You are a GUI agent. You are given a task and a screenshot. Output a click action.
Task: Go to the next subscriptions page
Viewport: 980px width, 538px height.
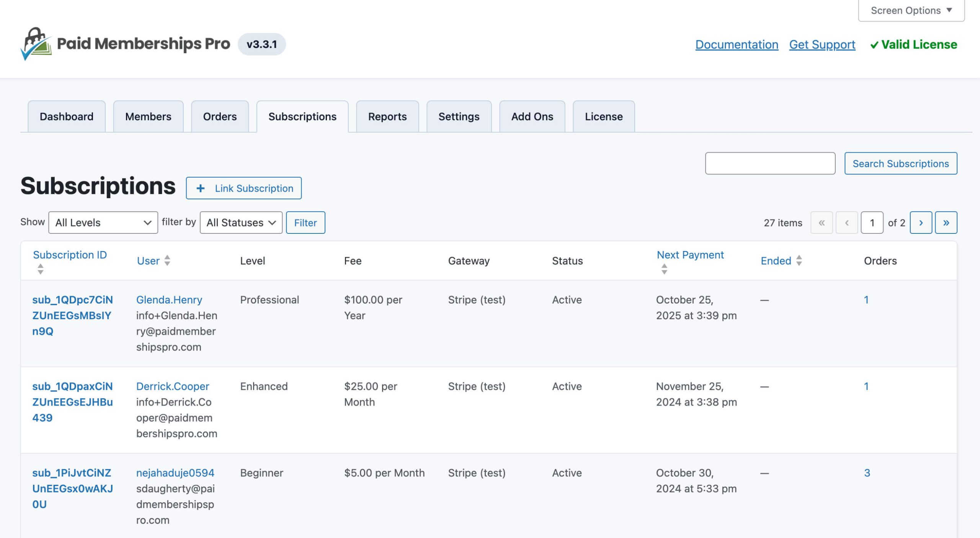[921, 222]
